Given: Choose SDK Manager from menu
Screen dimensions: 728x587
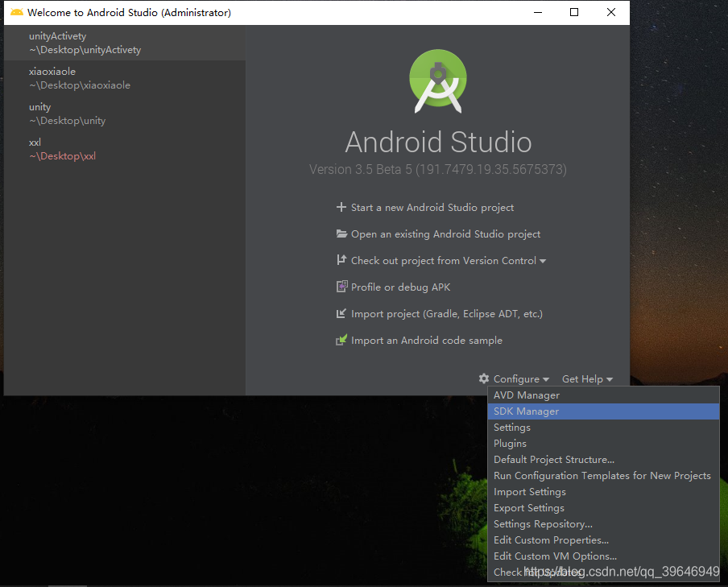Looking at the screenshot, I should pyautogui.click(x=603, y=411).
